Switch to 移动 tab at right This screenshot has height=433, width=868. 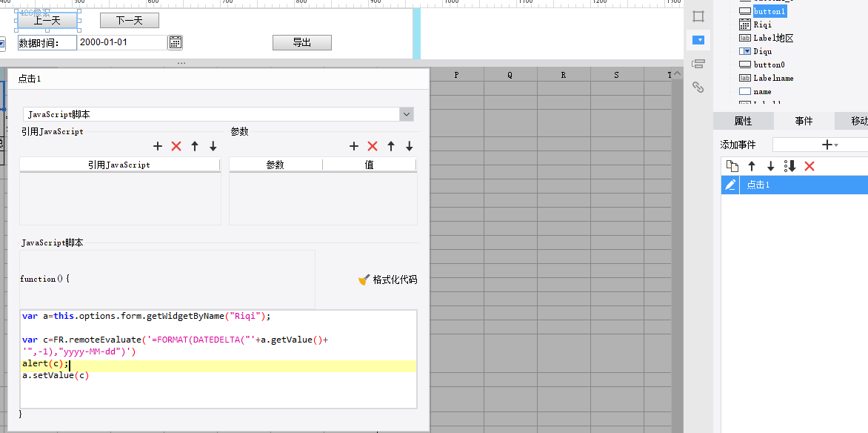pos(852,121)
